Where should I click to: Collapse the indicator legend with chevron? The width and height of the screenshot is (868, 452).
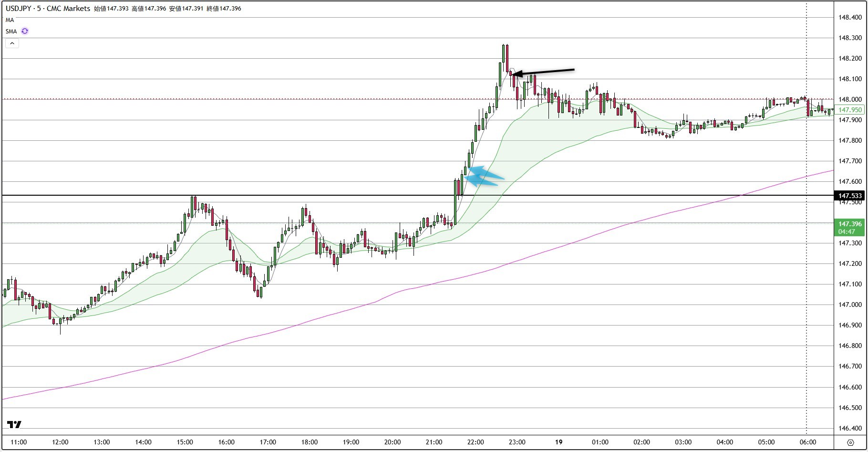pyautogui.click(x=12, y=43)
